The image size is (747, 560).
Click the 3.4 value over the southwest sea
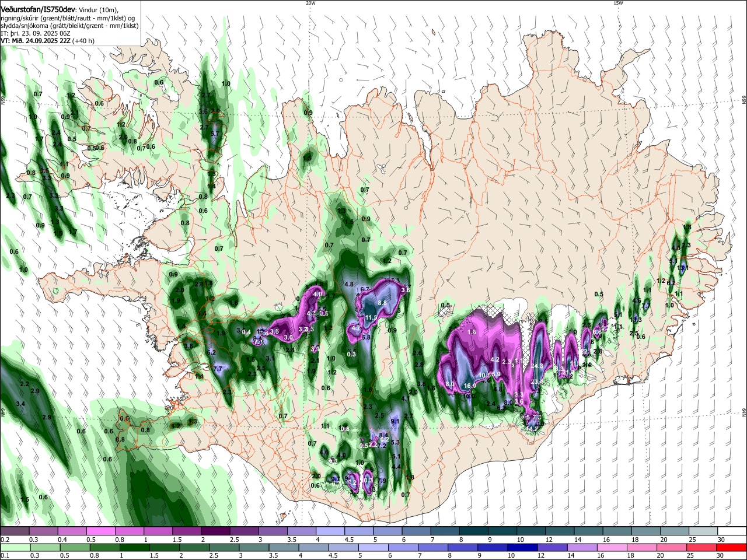pyautogui.click(x=20, y=404)
